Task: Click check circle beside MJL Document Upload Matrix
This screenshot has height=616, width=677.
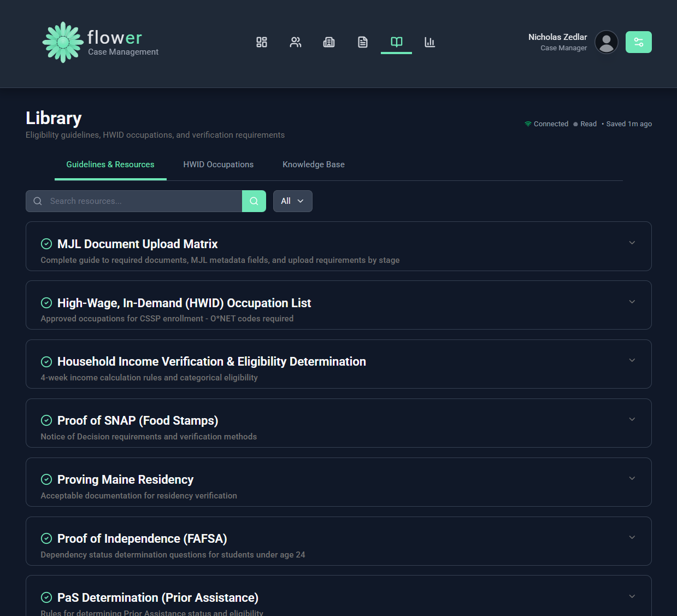Action: coord(46,244)
